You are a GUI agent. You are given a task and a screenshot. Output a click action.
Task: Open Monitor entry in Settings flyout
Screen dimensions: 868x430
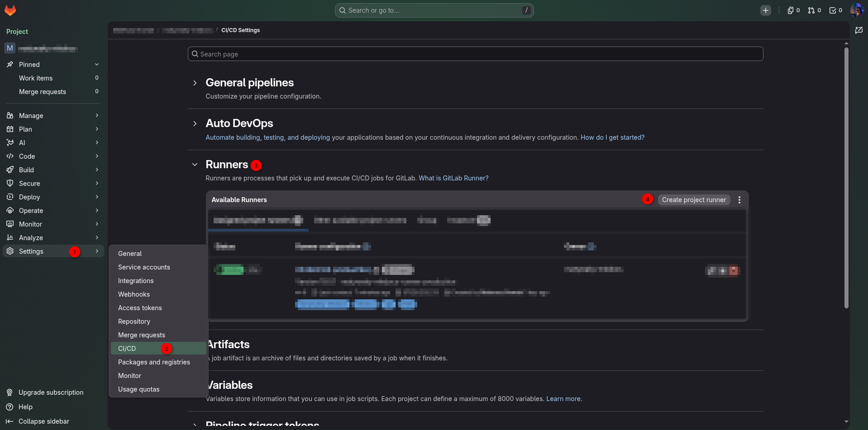(x=158, y=376)
